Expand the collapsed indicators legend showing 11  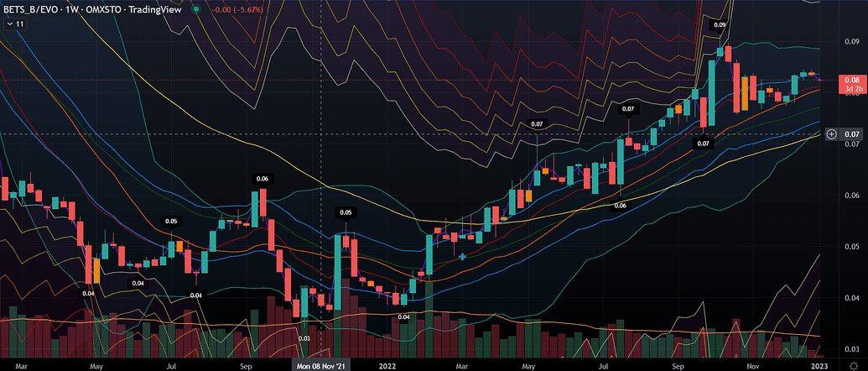13,24
